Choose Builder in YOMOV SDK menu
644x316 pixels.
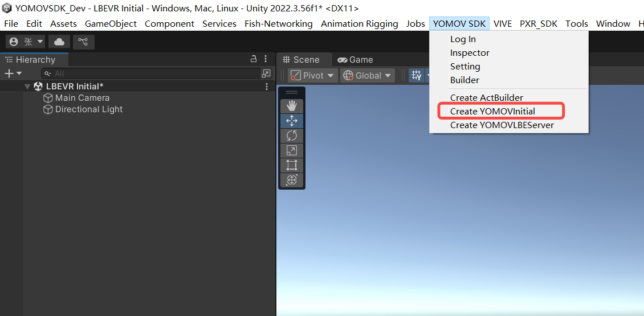(509, 80)
